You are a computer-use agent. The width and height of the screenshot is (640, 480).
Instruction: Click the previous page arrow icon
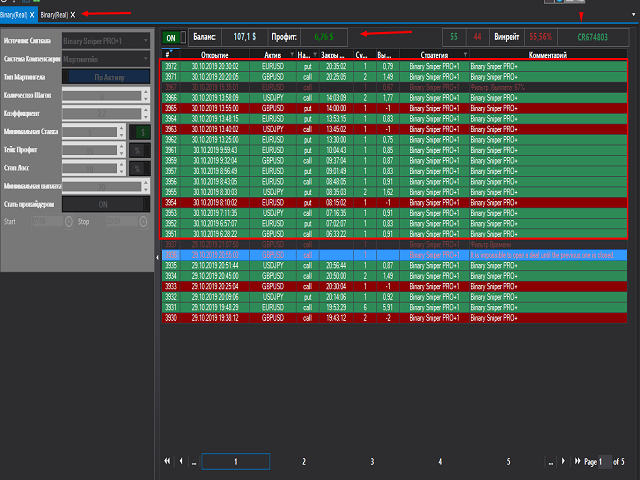(x=181, y=461)
